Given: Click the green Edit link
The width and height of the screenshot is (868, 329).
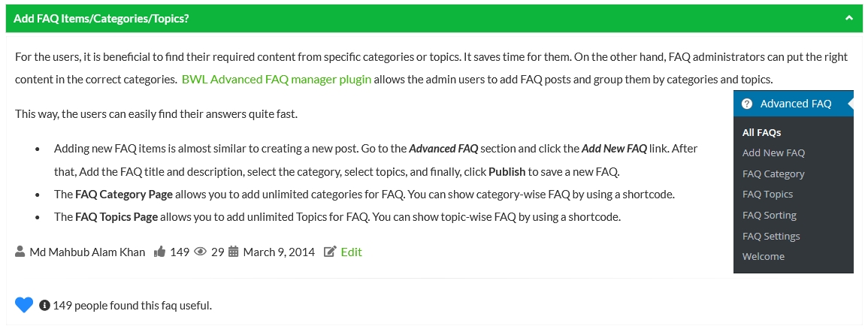Looking at the screenshot, I should [x=351, y=252].
